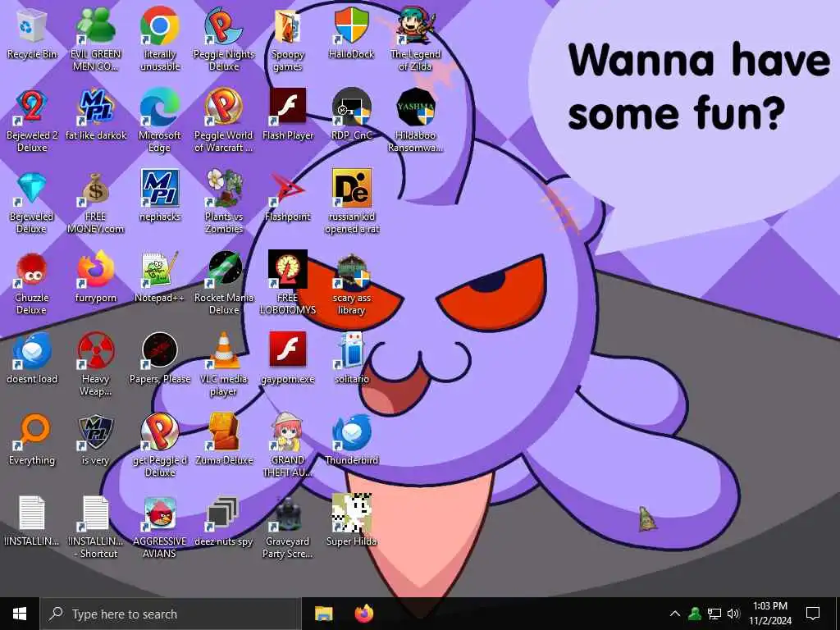840x630 pixels.
Task: Select the Hildaboo Ransomwa... icon
Action: [x=416, y=107]
